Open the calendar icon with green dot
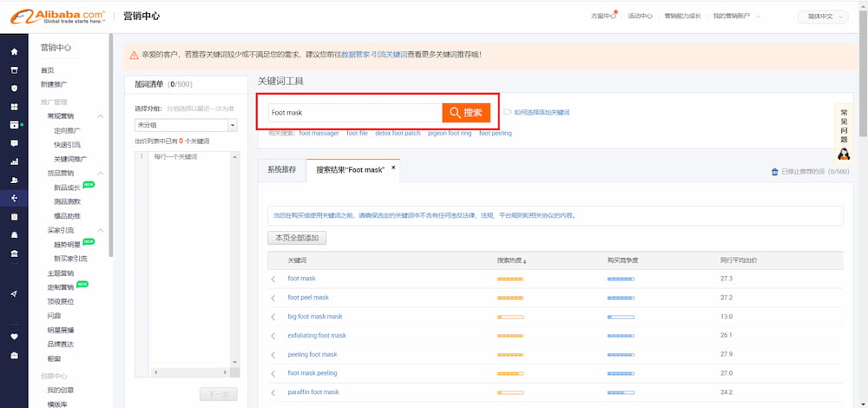Image resolution: width=868 pixels, height=408 pixels. [15, 124]
